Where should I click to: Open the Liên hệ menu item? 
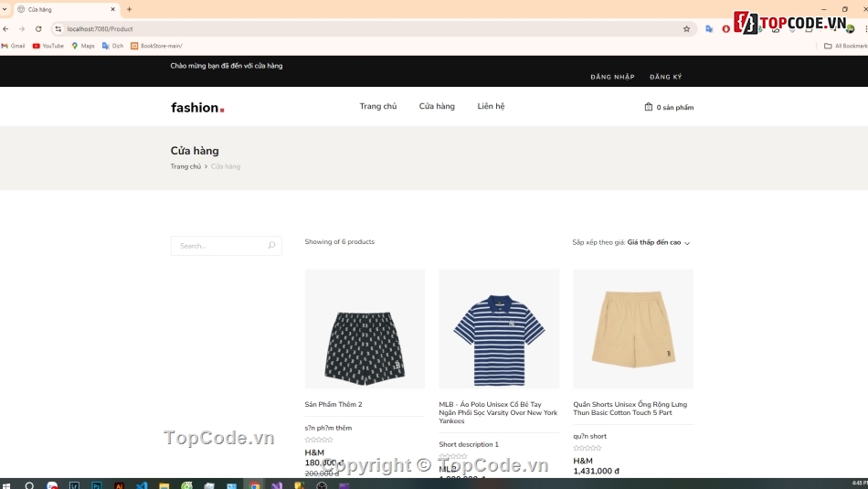click(x=491, y=107)
